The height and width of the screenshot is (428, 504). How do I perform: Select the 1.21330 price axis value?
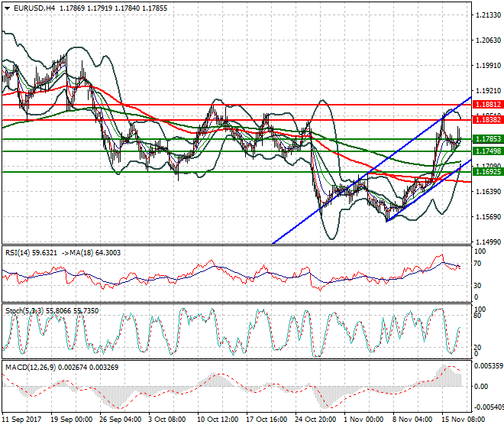pyautogui.click(x=488, y=15)
